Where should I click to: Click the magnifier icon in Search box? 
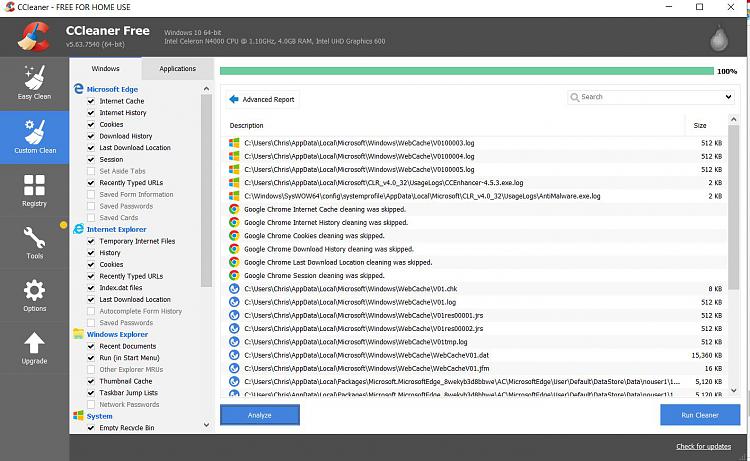[574, 97]
